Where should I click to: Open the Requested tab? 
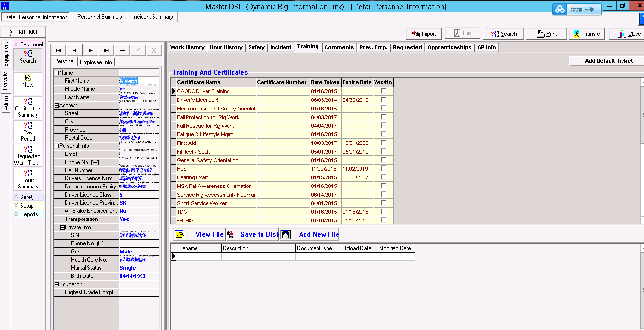pos(407,47)
